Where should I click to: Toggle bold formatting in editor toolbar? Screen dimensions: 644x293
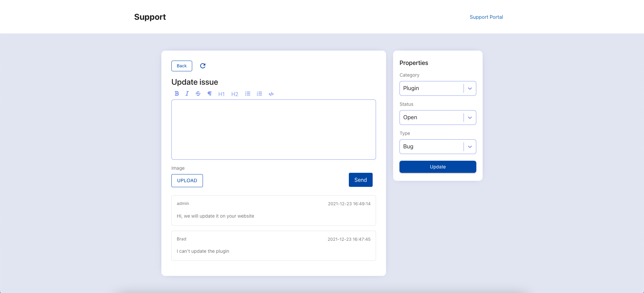pyautogui.click(x=177, y=94)
